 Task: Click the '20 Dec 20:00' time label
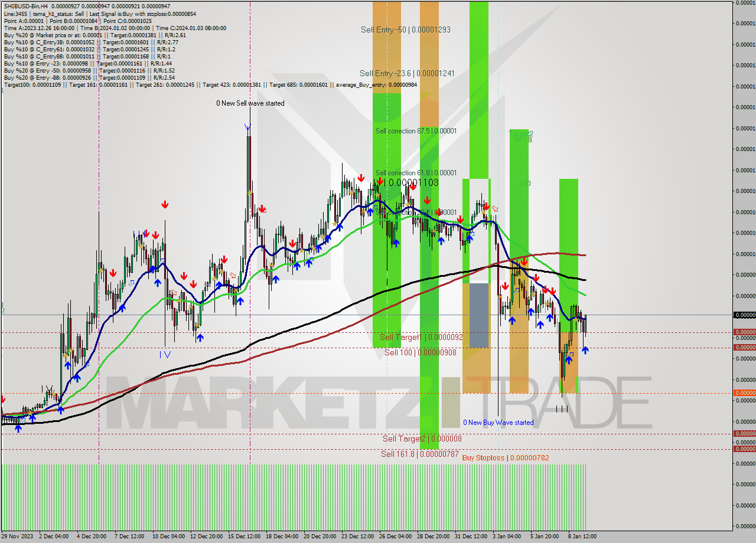320,537
